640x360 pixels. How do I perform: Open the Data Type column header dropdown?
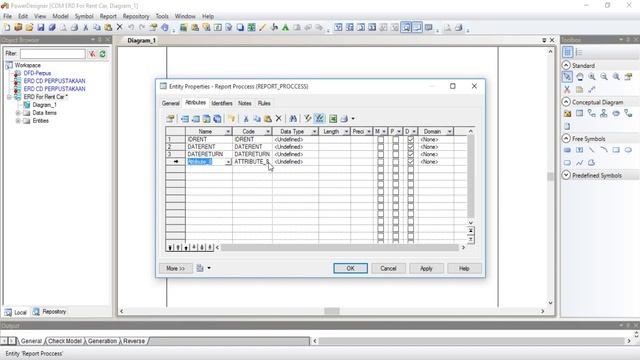pos(314,131)
